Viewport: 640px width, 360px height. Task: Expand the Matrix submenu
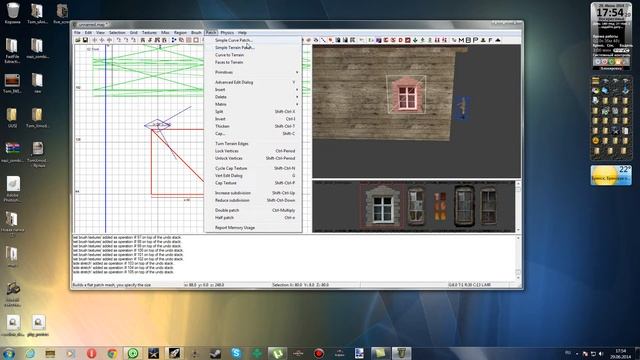pos(253,104)
